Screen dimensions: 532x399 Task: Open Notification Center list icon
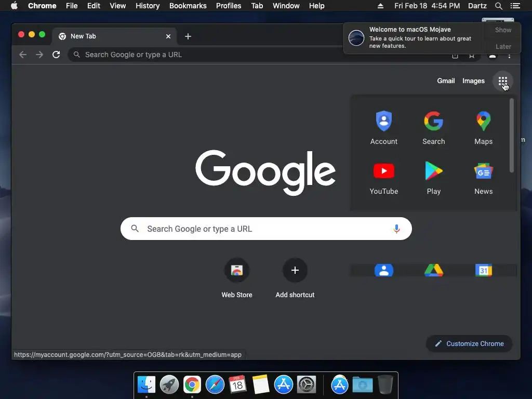(x=515, y=6)
